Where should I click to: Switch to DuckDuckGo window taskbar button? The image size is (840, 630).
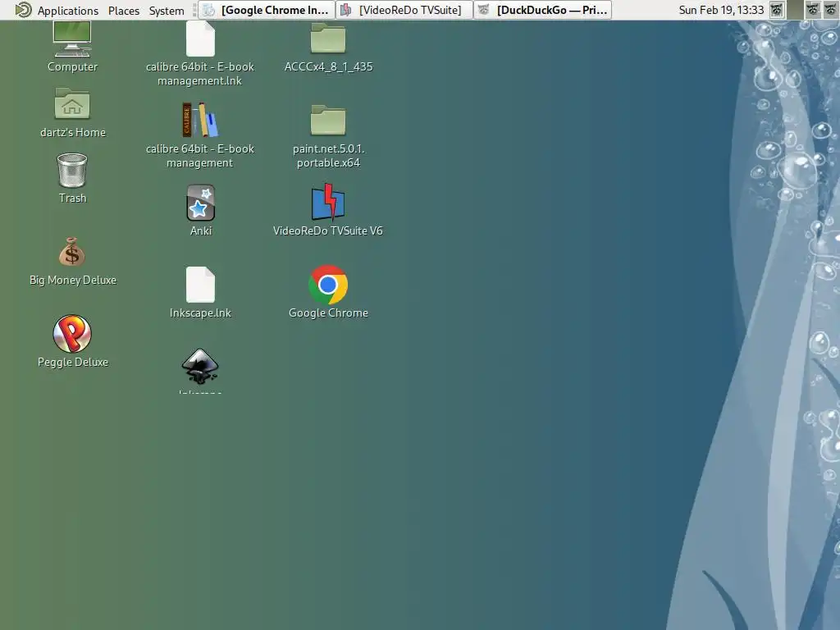click(x=543, y=10)
